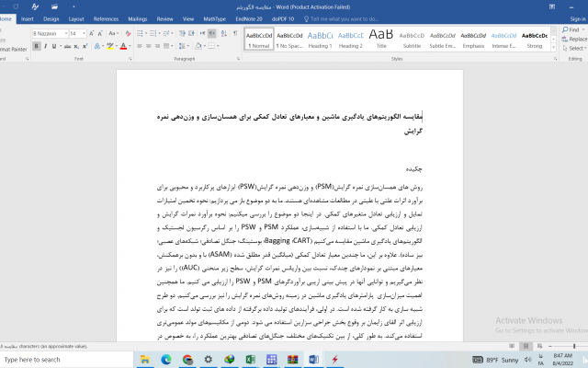The height and width of the screenshot is (368, 588).
Task: Expand font color dropdown arrow
Action: click(130, 46)
